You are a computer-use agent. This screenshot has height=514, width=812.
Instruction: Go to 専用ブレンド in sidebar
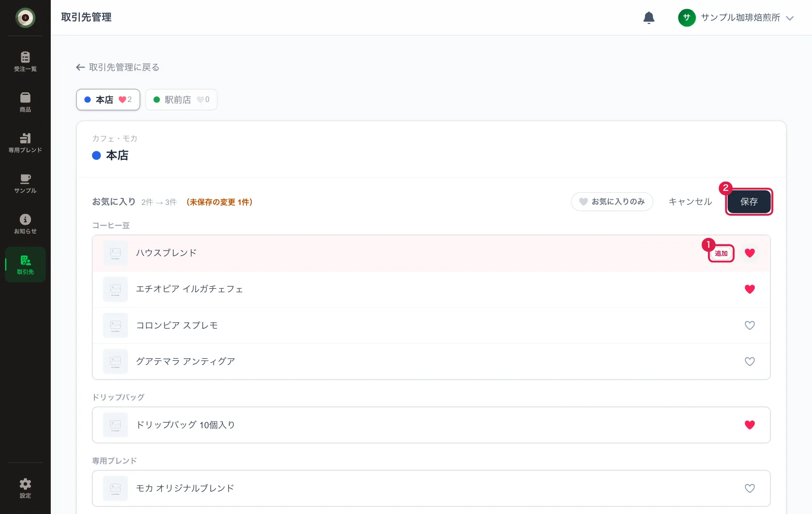pyautogui.click(x=25, y=143)
